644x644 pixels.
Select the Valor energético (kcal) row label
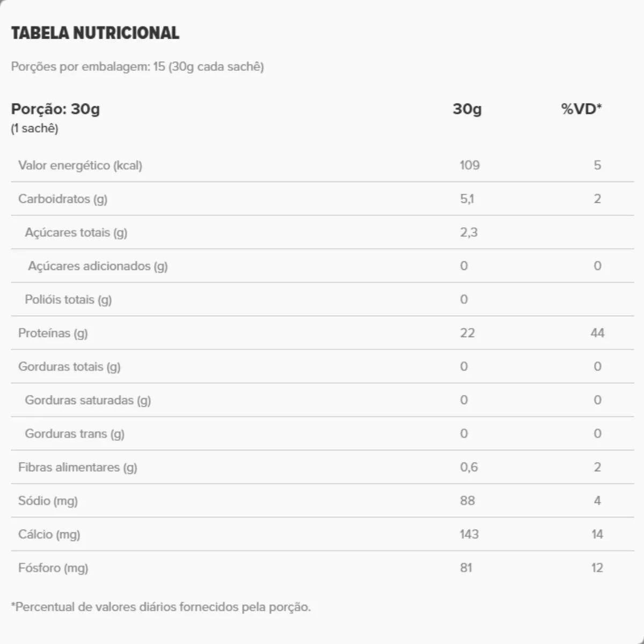tap(80, 165)
